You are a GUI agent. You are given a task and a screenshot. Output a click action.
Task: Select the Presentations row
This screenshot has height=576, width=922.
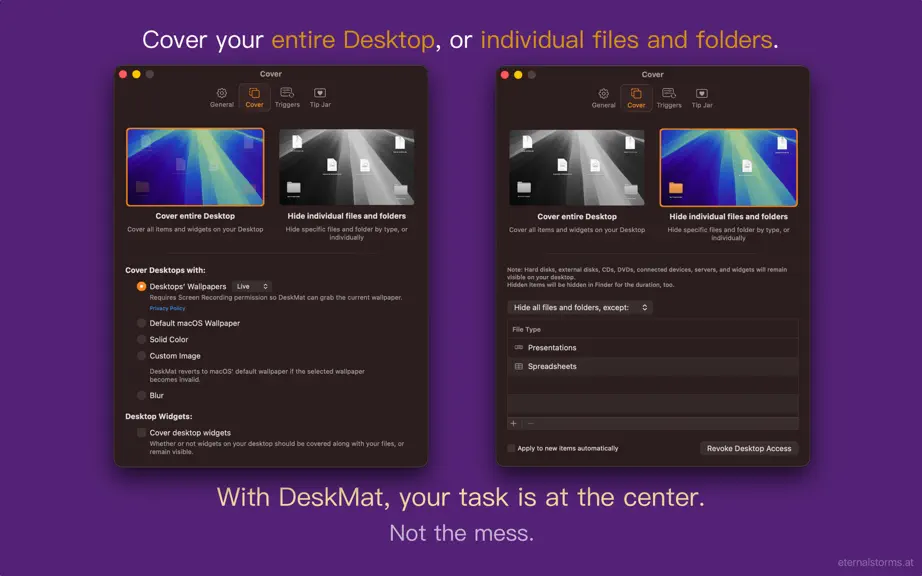[653, 347]
